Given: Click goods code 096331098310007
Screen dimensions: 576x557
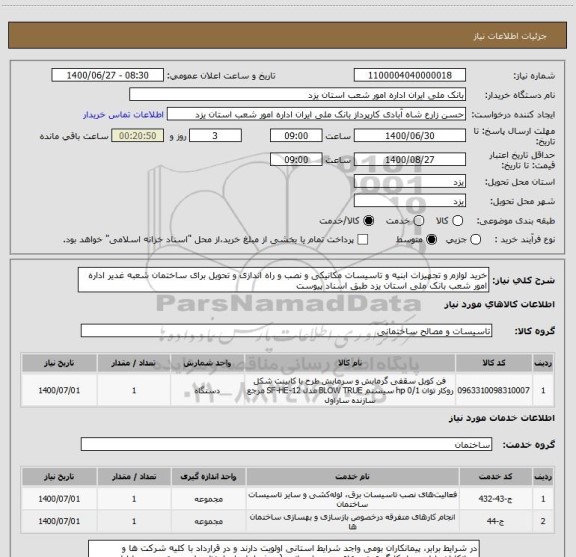Looking at the screenshot, I should 494,390.
